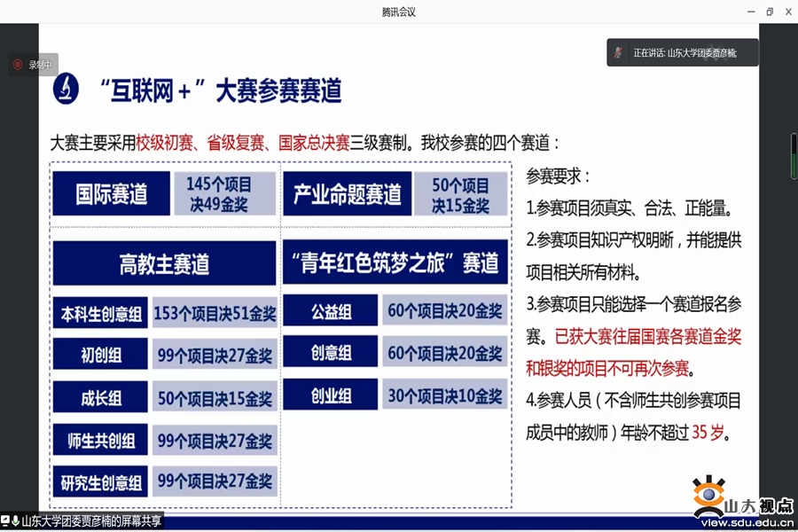Click the 创业组 group label

[331, 395]
